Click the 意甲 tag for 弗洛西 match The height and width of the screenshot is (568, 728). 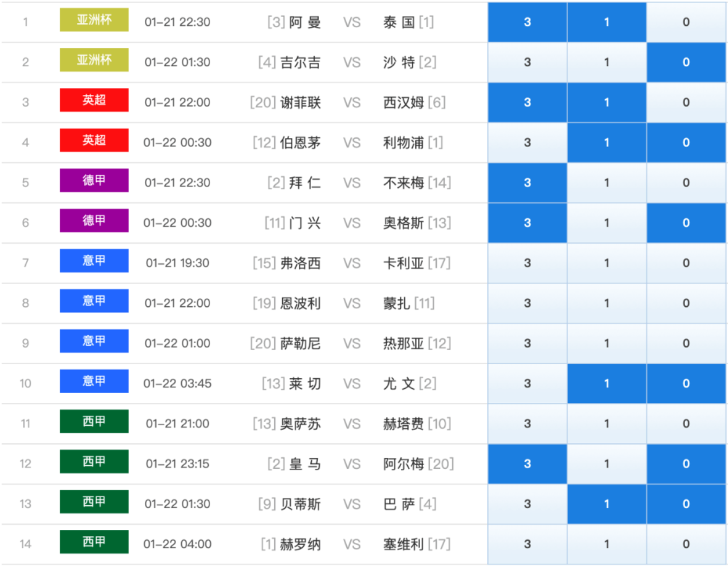tap(94, 261)
